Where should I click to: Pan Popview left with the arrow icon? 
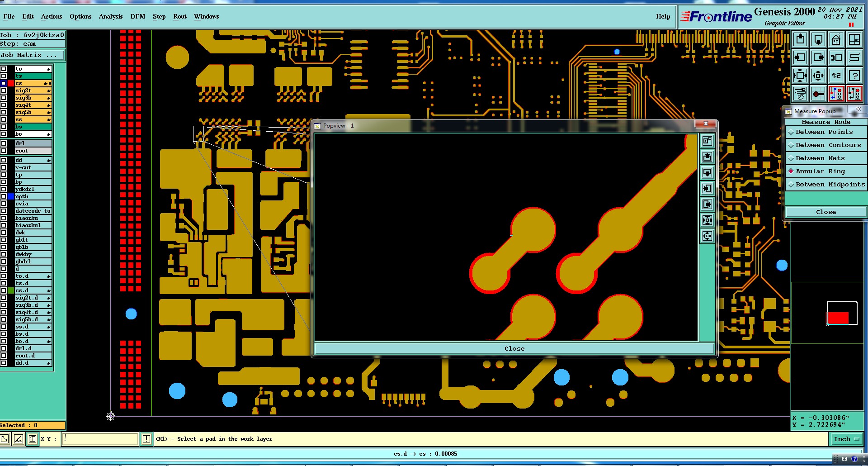tap(707, 189)
